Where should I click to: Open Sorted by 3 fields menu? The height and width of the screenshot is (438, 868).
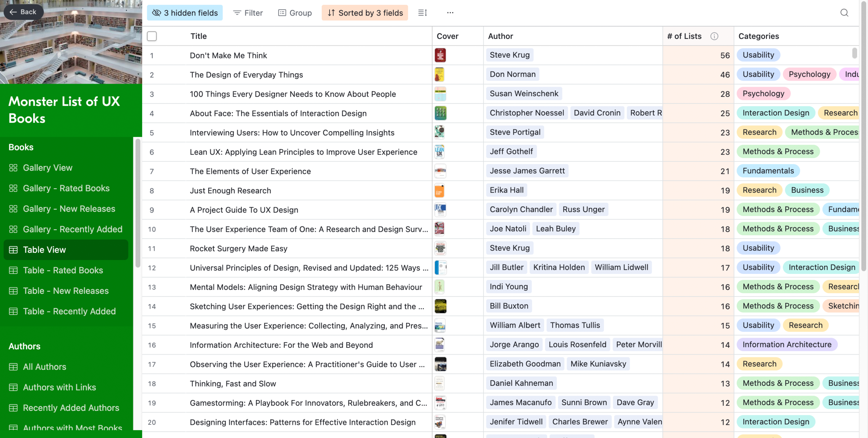tap(365, 13)
